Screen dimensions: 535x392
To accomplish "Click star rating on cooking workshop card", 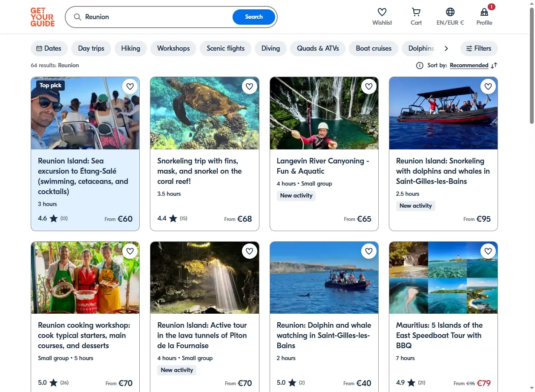I will click(x=53, y=383).
